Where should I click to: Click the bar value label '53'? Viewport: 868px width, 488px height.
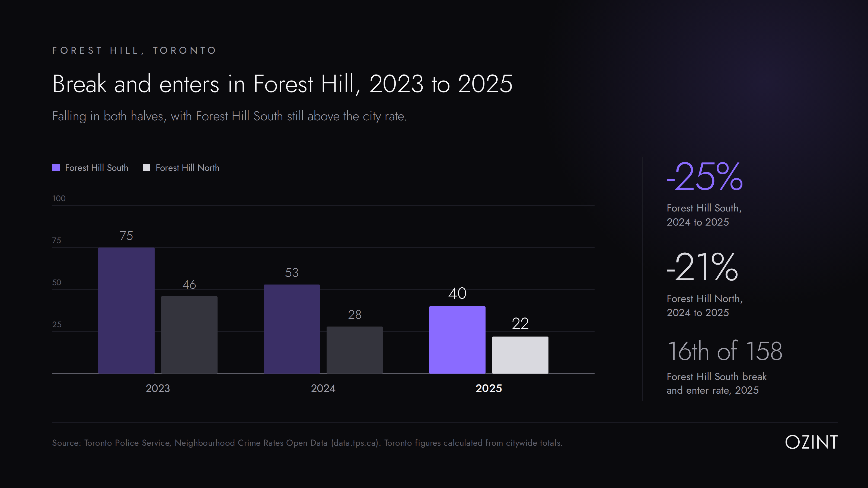click(292, 272)
